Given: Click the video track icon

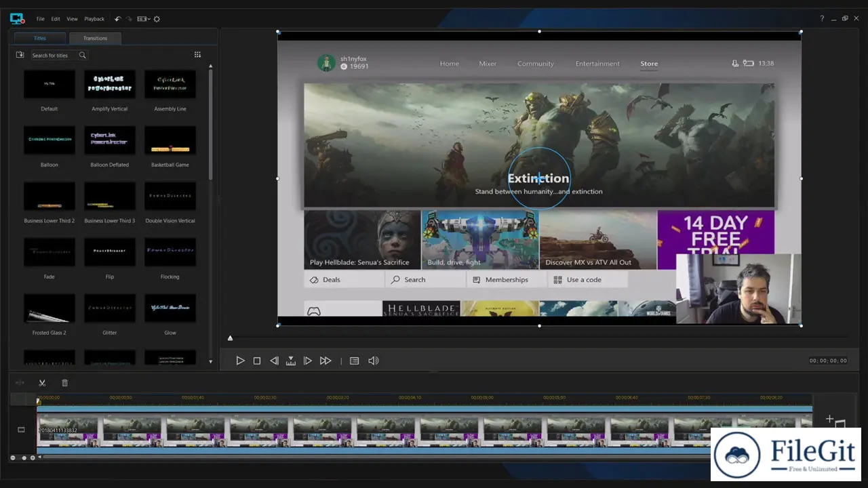Looking at the screenshot, I should coord(21,430).
